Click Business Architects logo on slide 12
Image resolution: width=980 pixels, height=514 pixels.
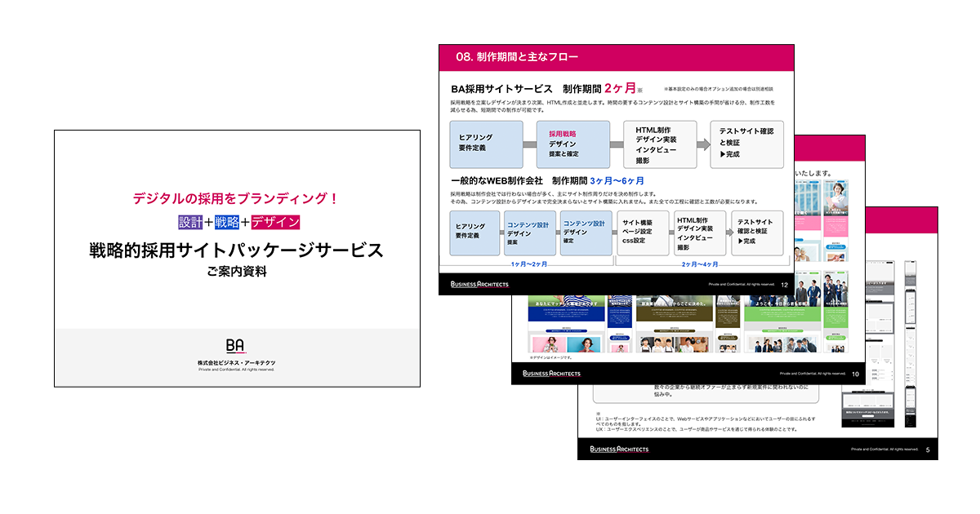479,284
